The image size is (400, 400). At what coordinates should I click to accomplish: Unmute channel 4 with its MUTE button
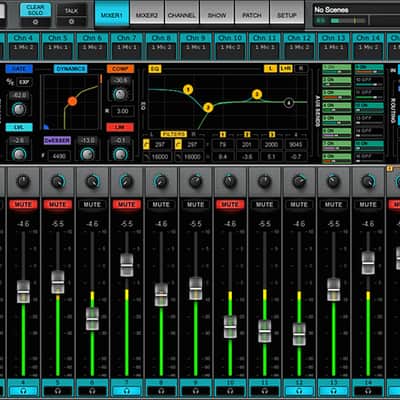[x=23, y=204]
